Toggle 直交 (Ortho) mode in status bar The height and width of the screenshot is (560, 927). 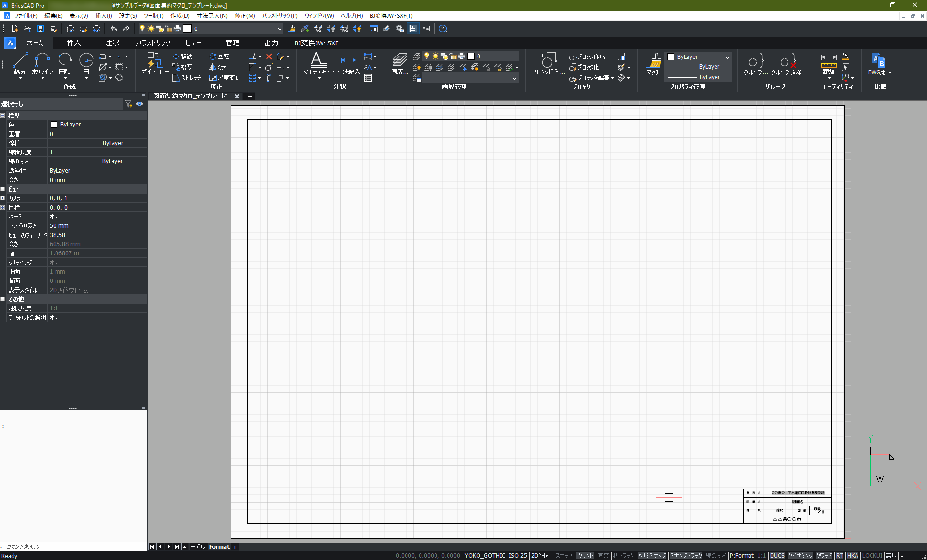(x=603, y=556)
